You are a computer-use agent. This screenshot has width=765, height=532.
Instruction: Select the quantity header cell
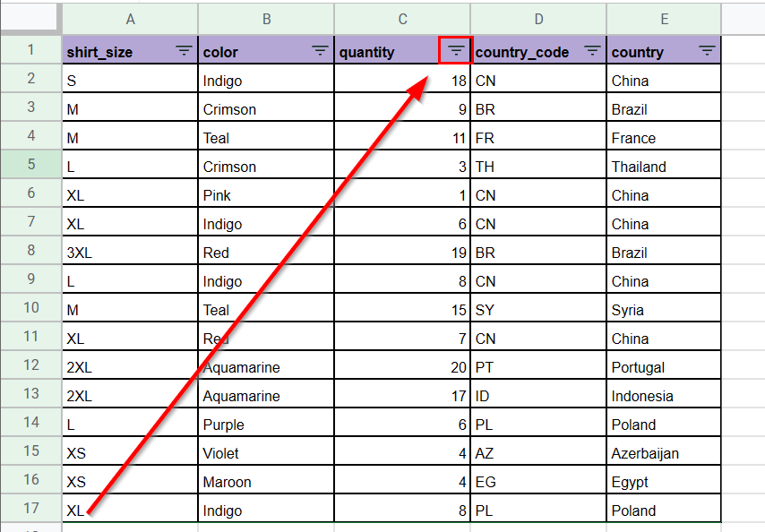tap(402, 50)
